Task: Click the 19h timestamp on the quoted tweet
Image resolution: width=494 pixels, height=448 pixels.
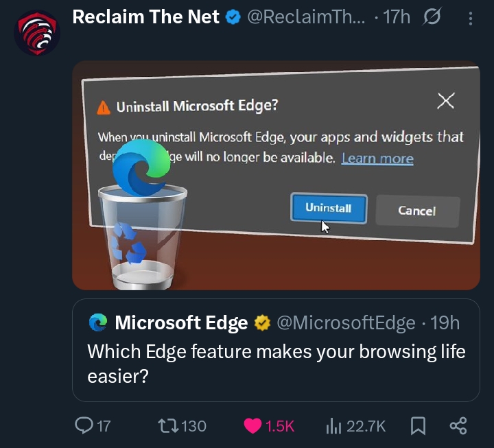Action: pyautogui.click(x=445, y=322)
